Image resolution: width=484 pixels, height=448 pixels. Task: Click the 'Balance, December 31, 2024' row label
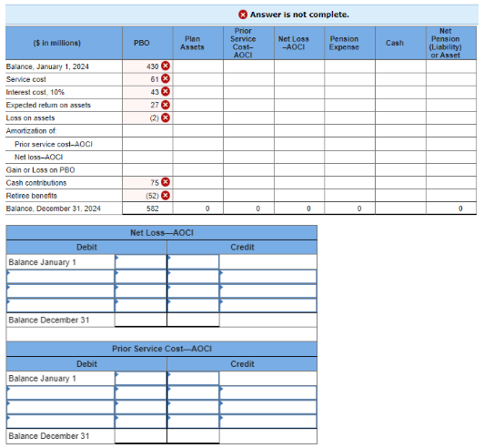(x=54, y=209)
